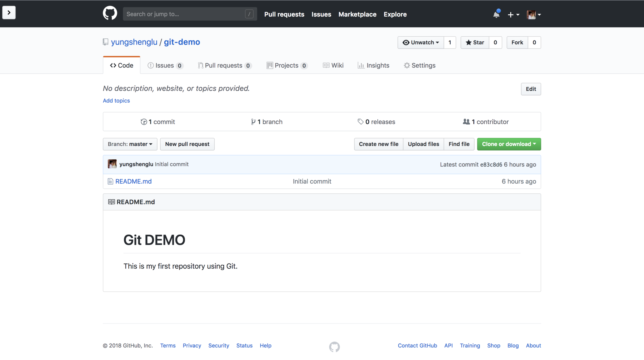
Task: Click the GitHub Octocat logo in header
Action: (x=110, y=13)
